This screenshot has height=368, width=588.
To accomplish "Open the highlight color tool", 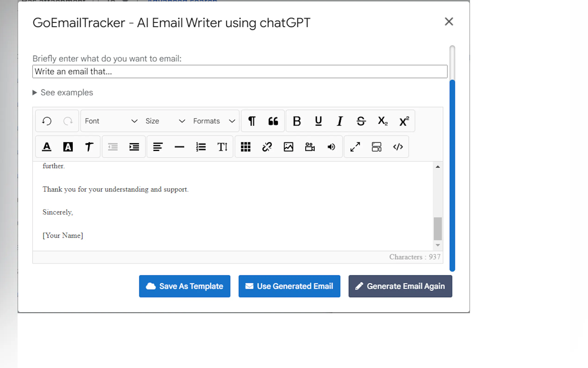I will (x=68, y=147).
